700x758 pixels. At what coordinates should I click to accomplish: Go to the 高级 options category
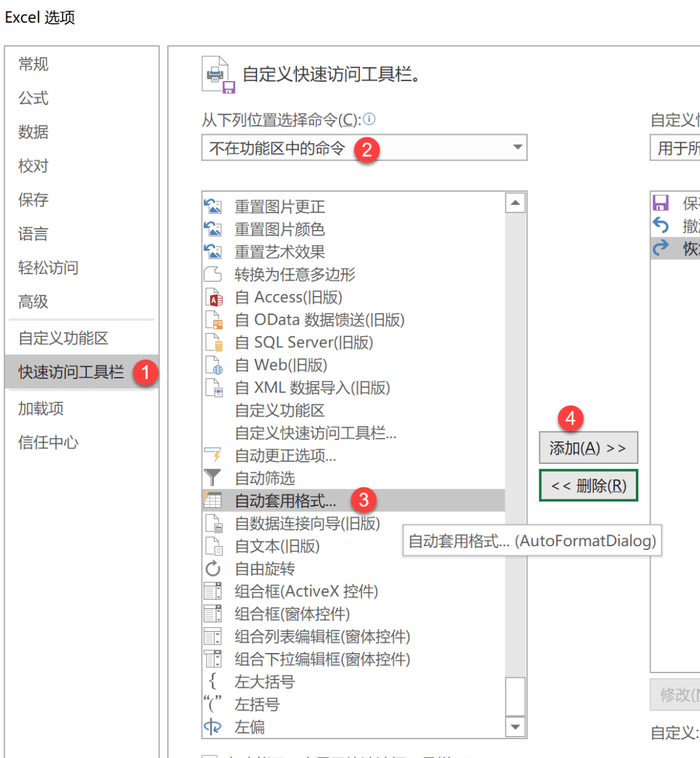[x=34, y=301]
